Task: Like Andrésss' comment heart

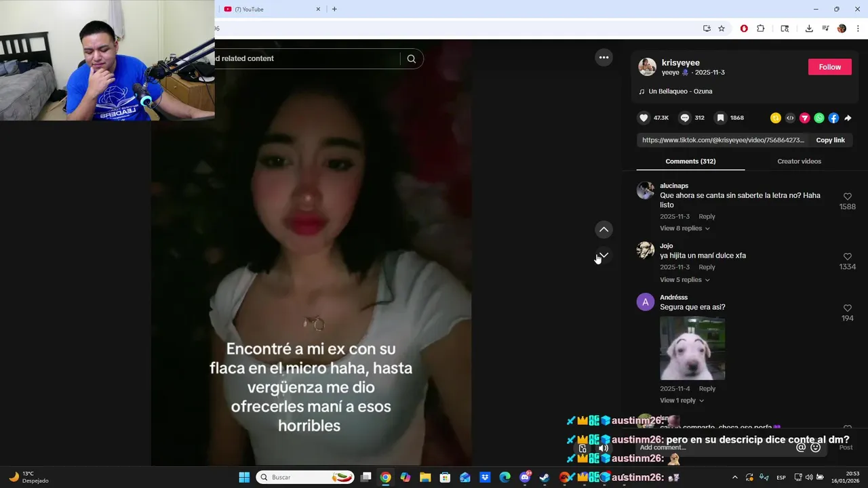Action: (x=847, y=308)
